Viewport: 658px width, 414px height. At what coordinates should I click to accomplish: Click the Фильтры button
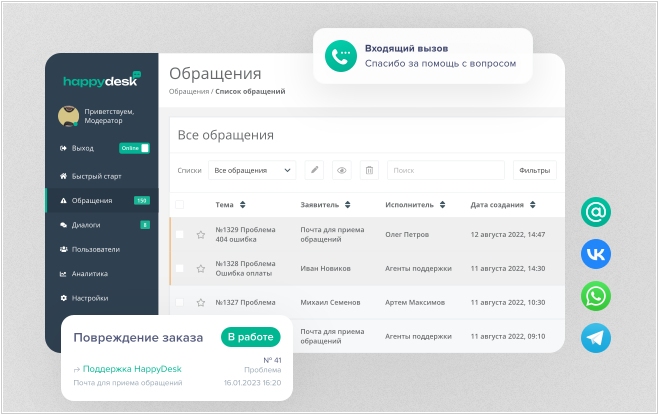point(535,170)
